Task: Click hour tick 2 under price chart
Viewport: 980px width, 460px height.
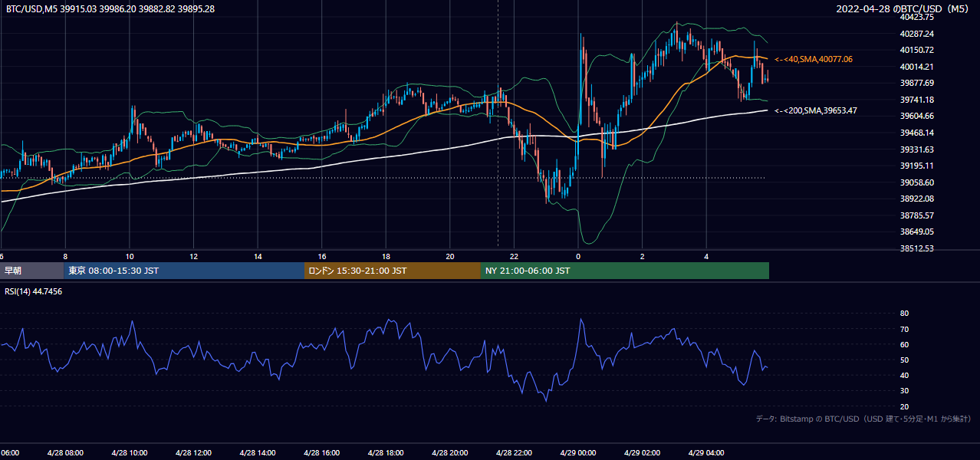Action: coord(642,256)
